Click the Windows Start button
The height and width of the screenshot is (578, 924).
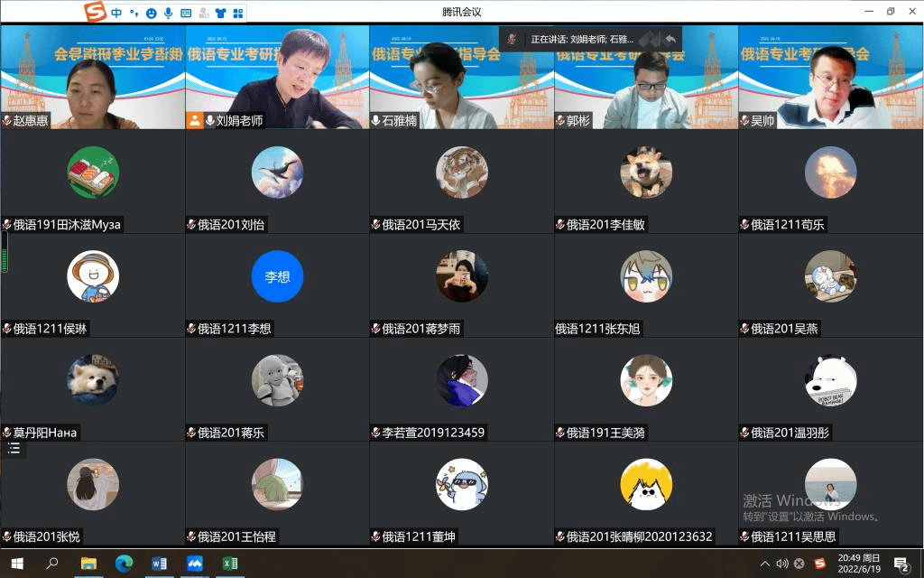(17, 564)
